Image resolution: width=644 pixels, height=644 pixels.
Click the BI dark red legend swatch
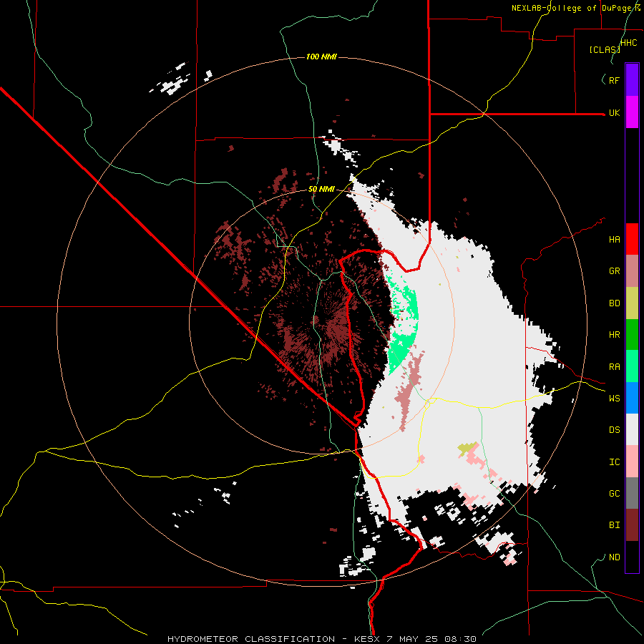point(632,525)
